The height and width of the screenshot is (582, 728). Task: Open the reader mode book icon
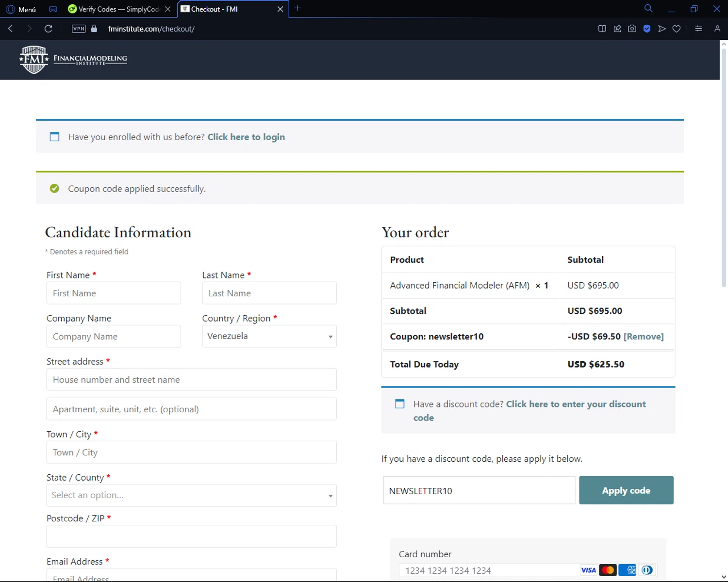pos(602,29)
